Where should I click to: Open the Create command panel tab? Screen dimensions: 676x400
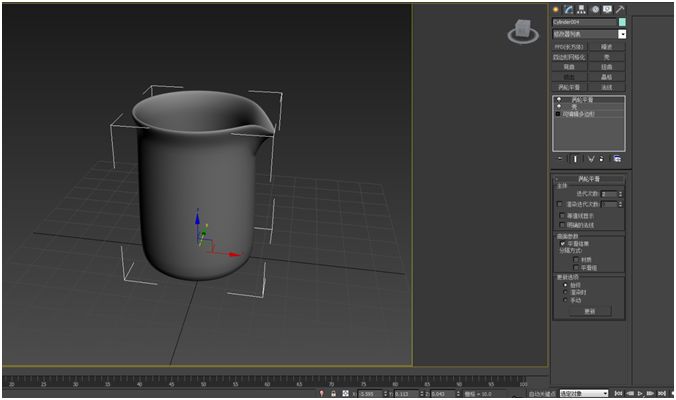point(556,9)
